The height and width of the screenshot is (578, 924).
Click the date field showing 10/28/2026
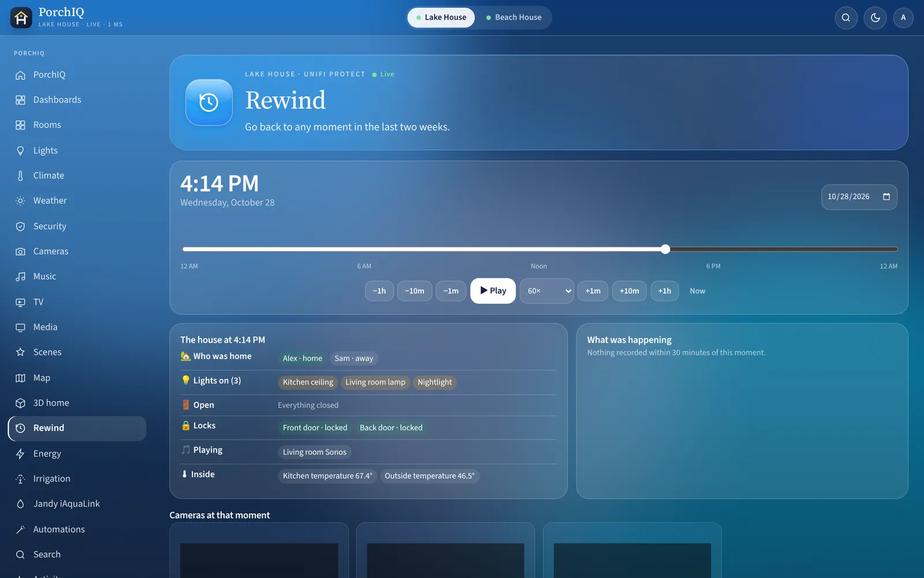point(859,197)
